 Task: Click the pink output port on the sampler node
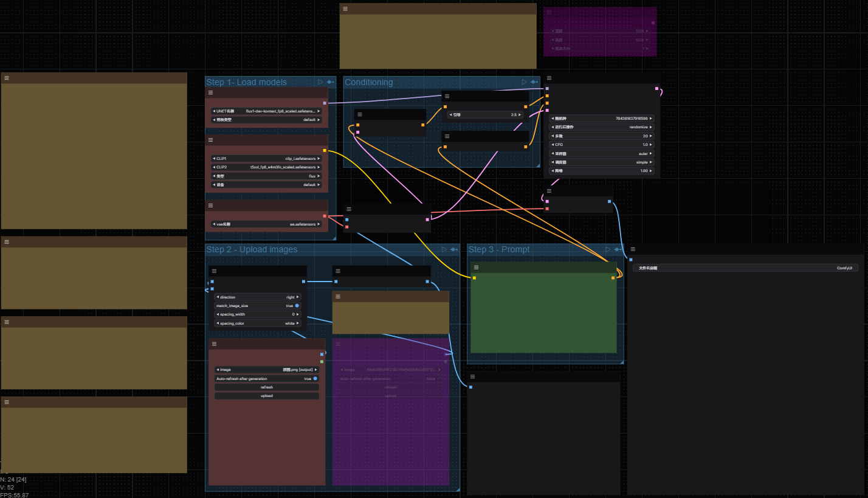pyautogui.click(x=656, y=89)
